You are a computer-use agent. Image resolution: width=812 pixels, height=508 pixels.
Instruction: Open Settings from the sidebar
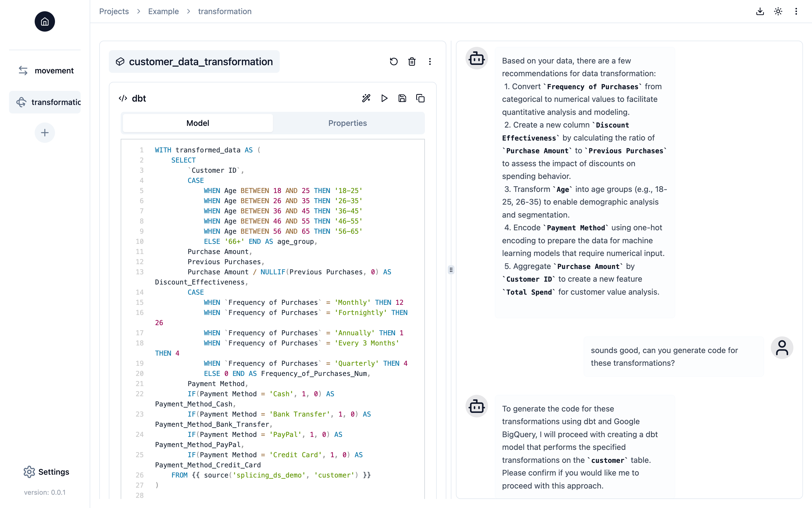click(46, 472)
